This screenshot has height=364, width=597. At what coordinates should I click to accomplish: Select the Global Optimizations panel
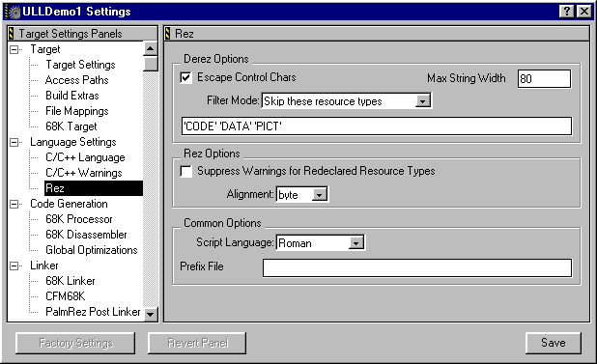(92, 250)
